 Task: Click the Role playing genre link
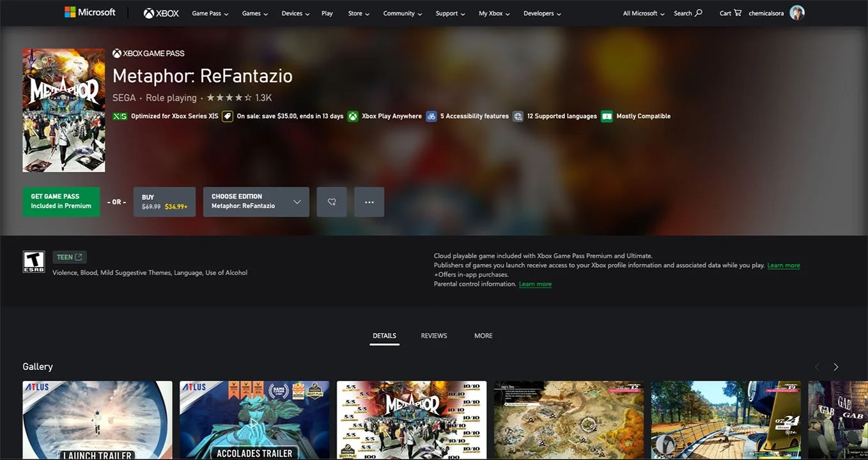click(x=171, y=98)
